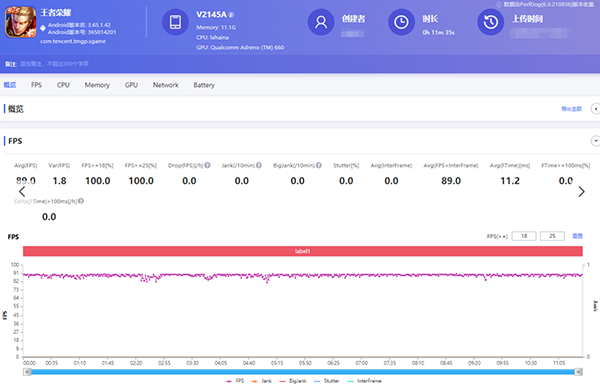Switch to the Battery tab
The height and width of the screenshot is (385, 600).
tap(204, 85)
